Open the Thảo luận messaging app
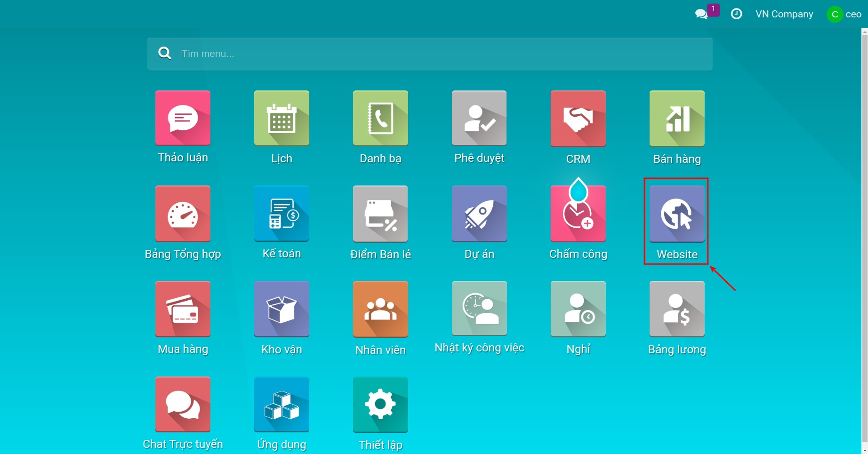The image size is (868, 454). pos(183,118)
